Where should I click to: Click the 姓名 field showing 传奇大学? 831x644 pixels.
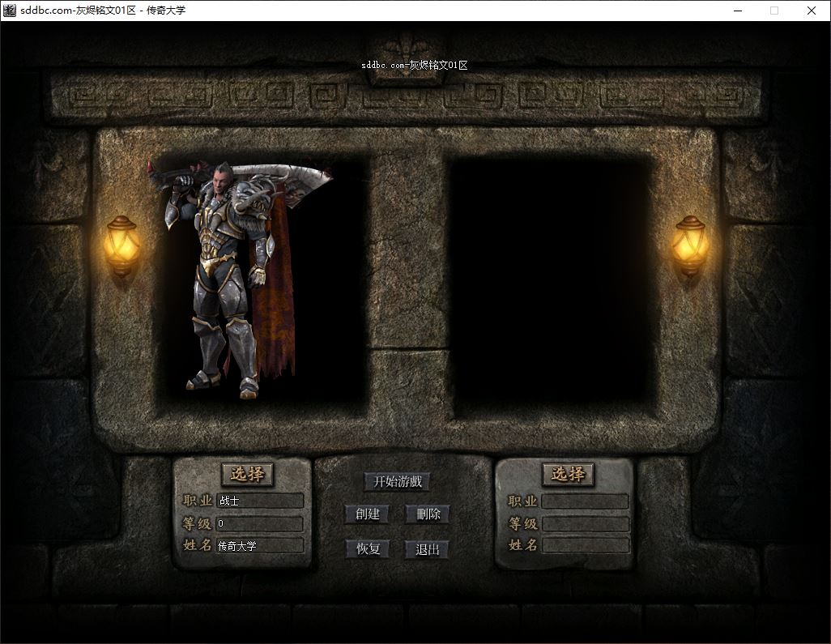point(260,545)
